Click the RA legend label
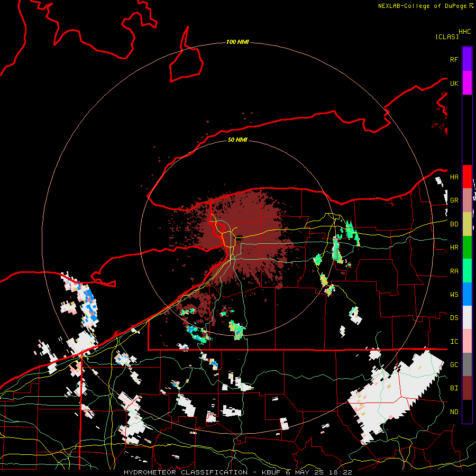Screen dimensions: 476x476 pyautogui.click(x=454, y=271)
